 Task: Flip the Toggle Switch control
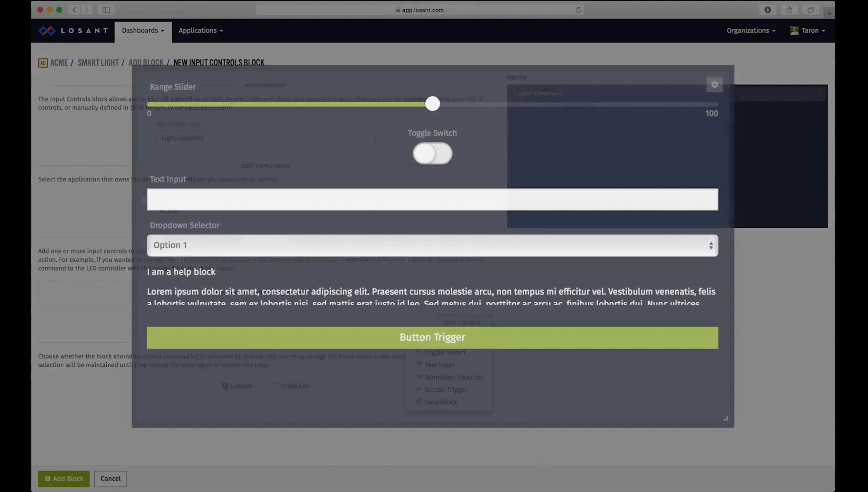[432, 153]
